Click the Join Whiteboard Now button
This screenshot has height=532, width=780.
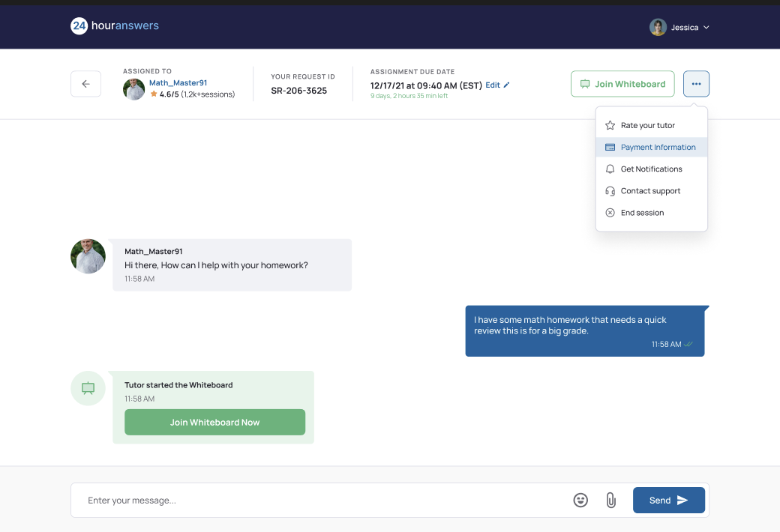click(215, 422)
